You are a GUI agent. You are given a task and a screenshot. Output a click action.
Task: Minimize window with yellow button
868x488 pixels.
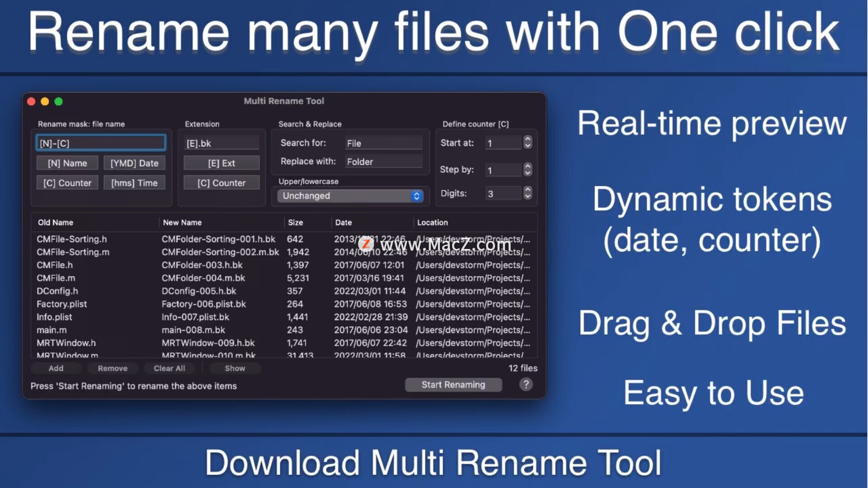click(45, 101)
